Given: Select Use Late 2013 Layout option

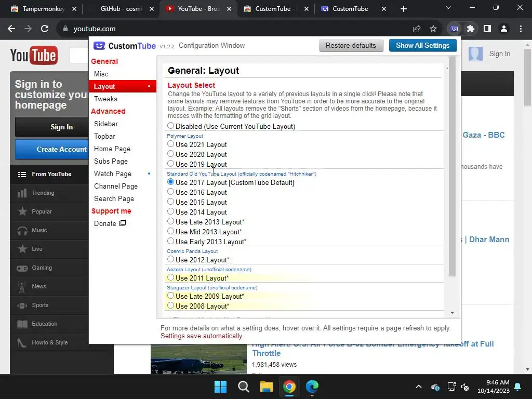Looking at the screenshot, I should (170, 221).
